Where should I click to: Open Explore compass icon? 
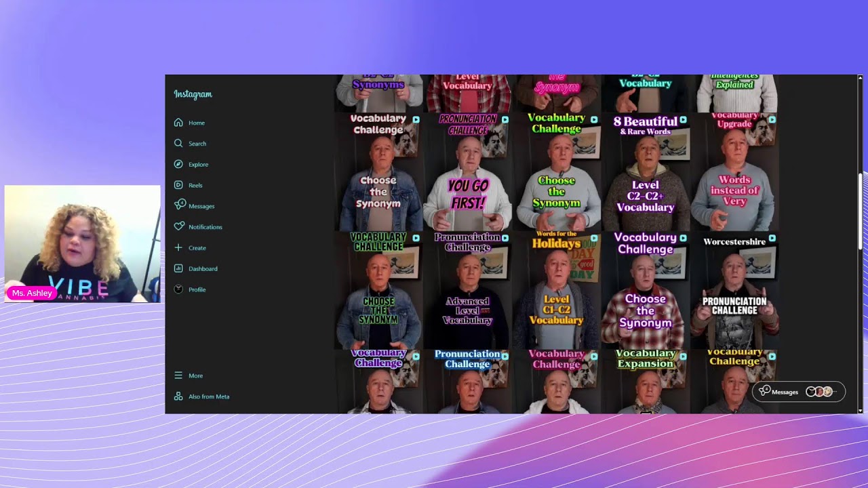(x=178, y=164)
